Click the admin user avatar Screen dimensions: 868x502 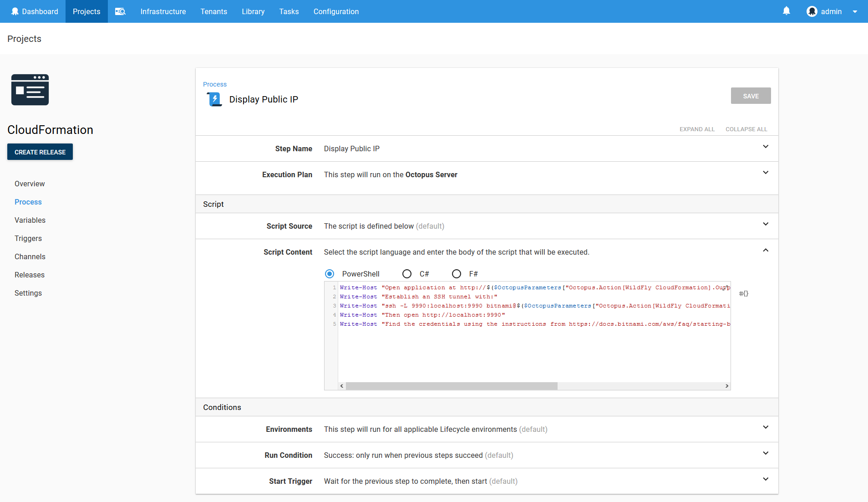[812, 11]
